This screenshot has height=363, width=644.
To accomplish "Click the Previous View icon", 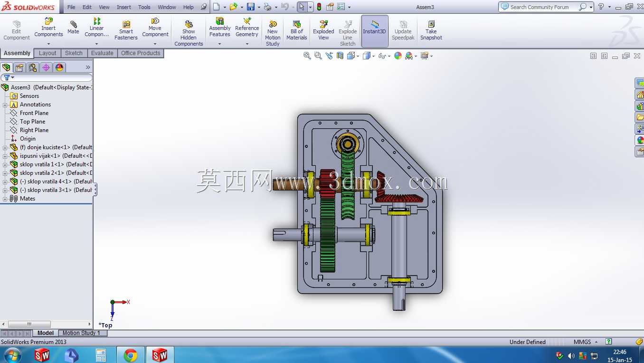I will (x=330, y=56).
